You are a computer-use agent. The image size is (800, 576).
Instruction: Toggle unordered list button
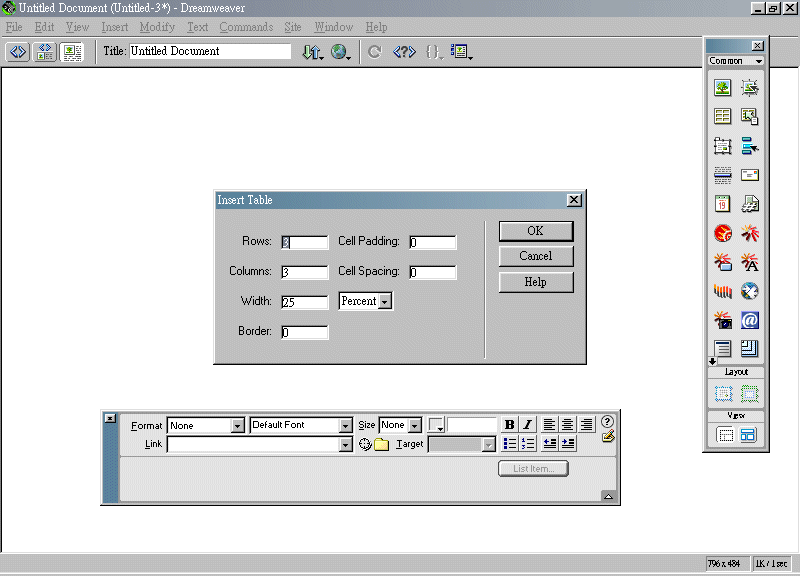[510, 443]
